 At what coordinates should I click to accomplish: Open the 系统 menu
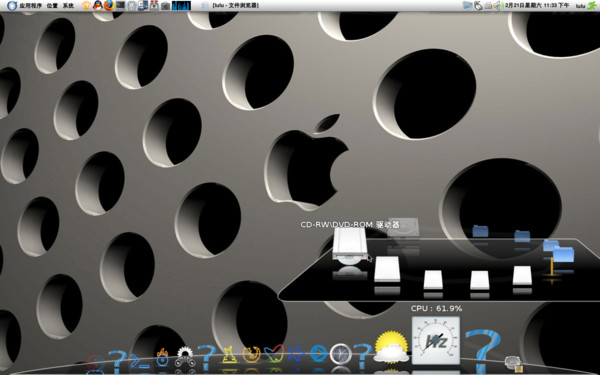(68, 6)
